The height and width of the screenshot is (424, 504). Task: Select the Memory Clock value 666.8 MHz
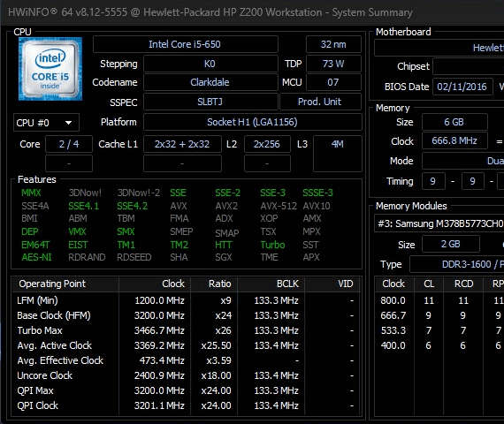pos(454,140)
